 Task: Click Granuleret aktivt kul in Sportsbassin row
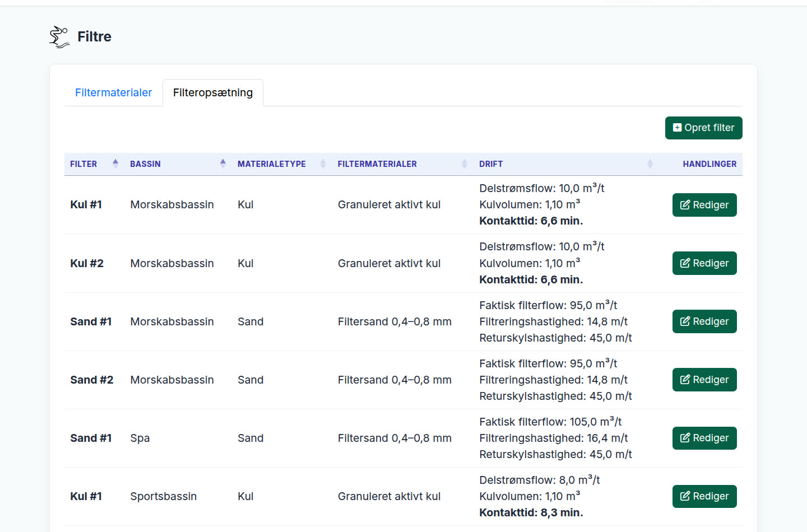tap(389, 496)
